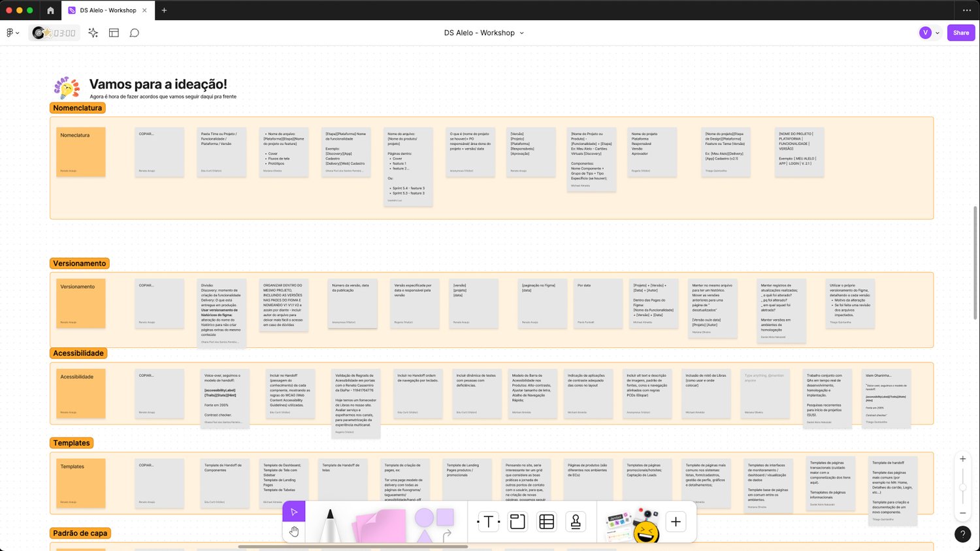Select the Versionamento section title
The image size is (980, 551).
click(80, 263)
